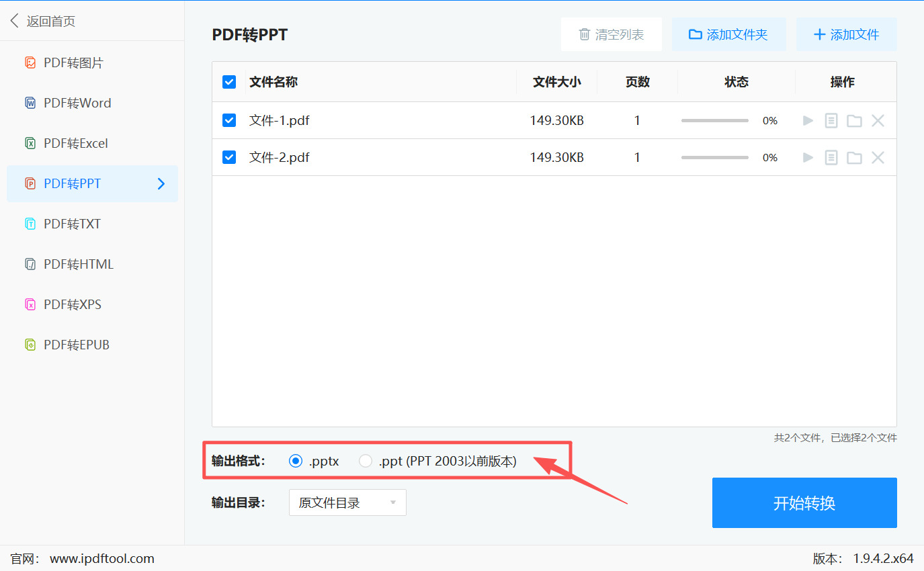Remove 文件-2.pdf from the list
924x571 pixels.
[x=878, y=157]
